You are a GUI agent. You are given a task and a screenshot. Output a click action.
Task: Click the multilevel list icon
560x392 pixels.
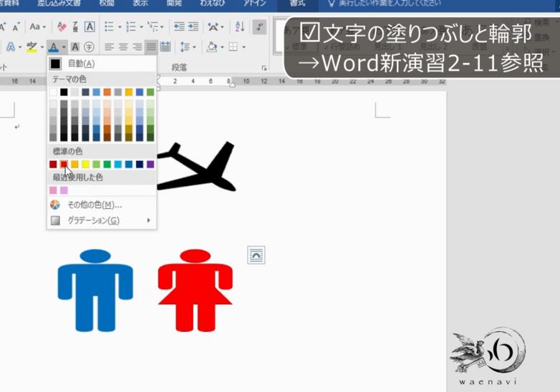point(153,26)
